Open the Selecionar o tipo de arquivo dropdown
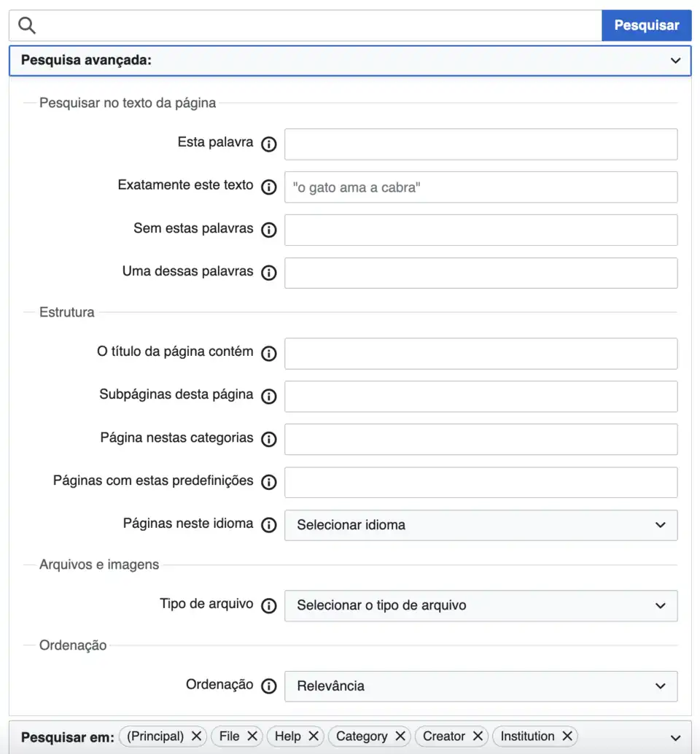 coord(481,605)
